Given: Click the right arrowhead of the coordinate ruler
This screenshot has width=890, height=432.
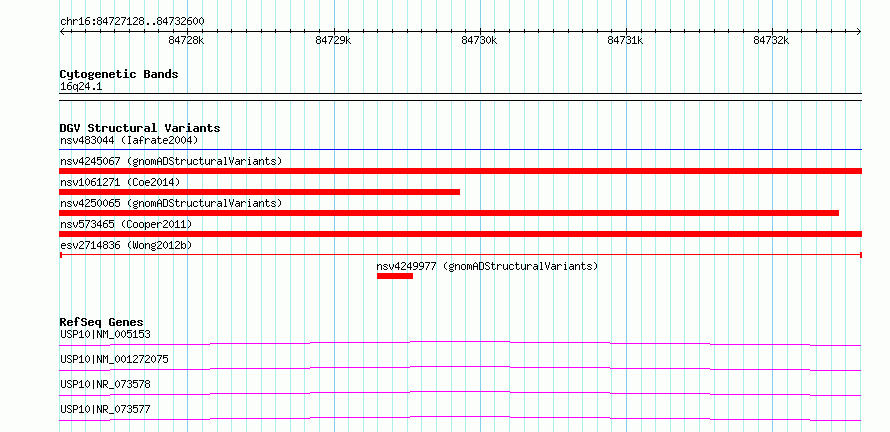Looking at the screenshot, I should point(859,31).
